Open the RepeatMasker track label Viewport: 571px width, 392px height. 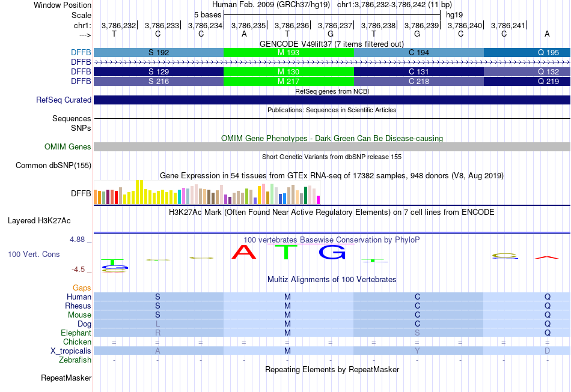pos(66,378)
